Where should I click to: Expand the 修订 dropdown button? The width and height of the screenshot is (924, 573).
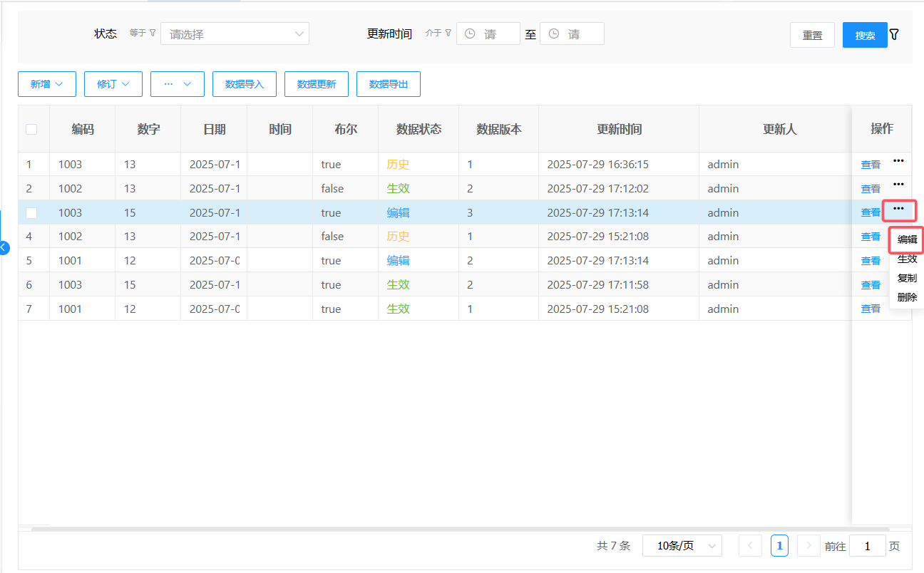tap(113, 84)
